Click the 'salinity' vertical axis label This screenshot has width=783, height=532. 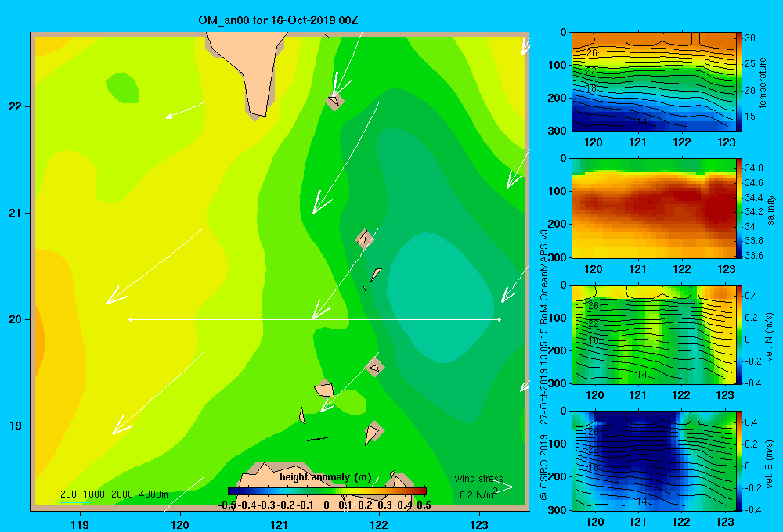click(770, 210)
